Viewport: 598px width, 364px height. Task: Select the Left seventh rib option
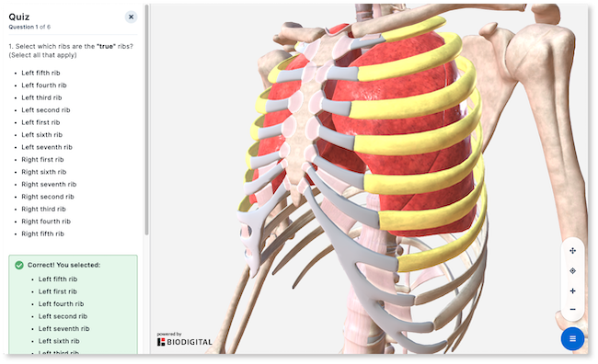pyautogui.click(x=47, y=147)
